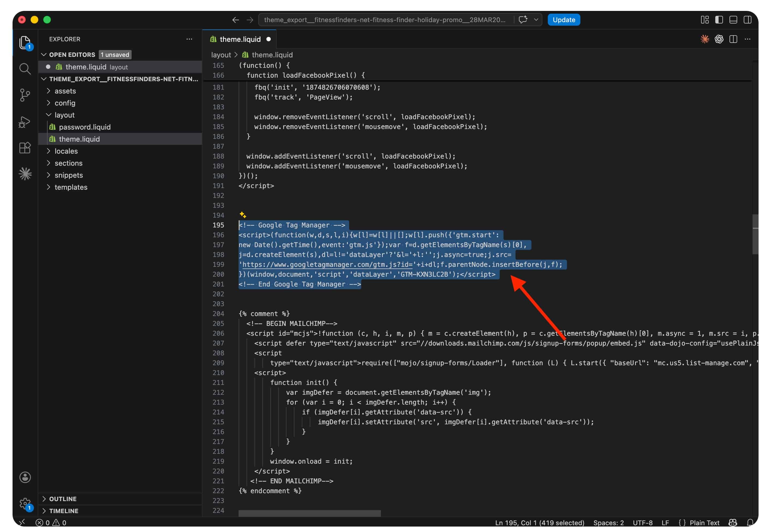Open Source Control view

click(x=25, y=95)
